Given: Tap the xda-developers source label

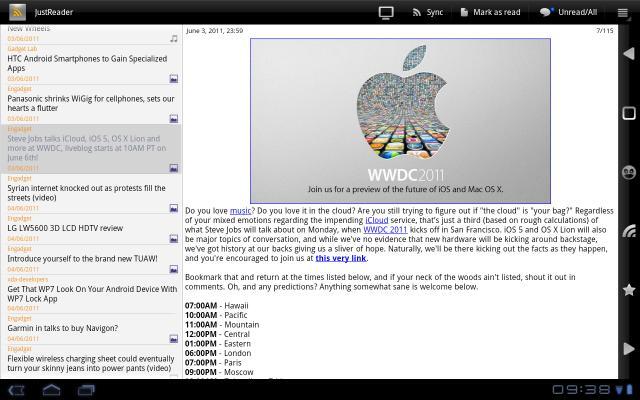Looking at the screenshot, I should [27, 279].
